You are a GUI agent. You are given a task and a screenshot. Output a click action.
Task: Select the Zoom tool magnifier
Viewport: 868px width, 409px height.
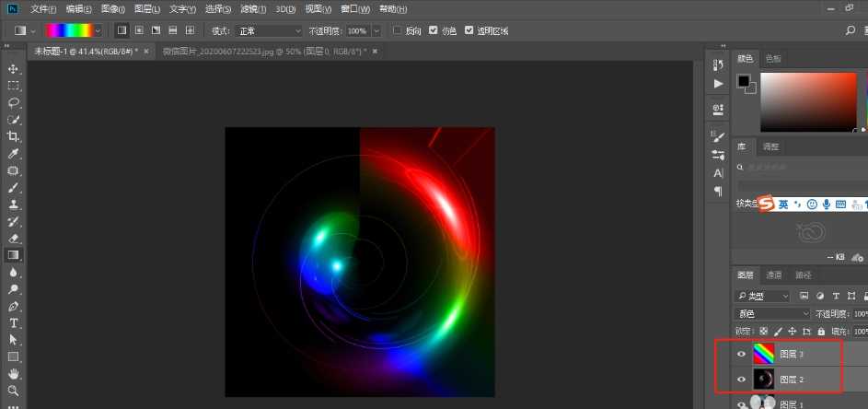pos(14,391)
